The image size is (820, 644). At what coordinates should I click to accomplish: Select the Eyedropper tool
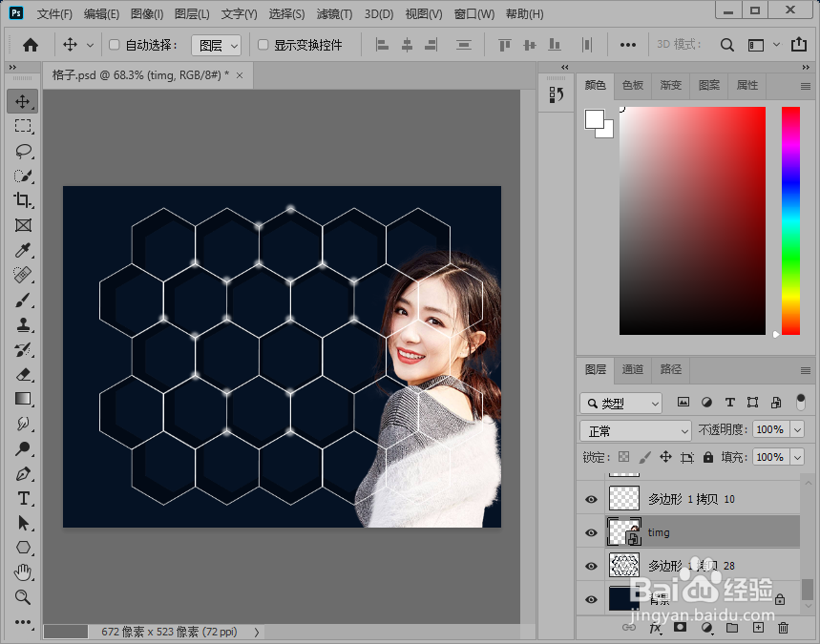pos(23,250)
